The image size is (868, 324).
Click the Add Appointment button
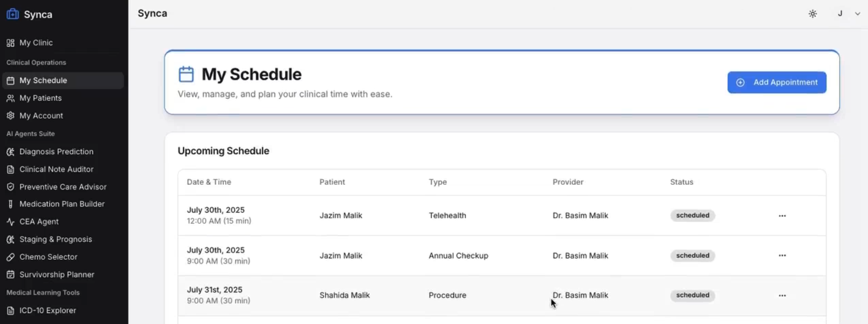776,82
